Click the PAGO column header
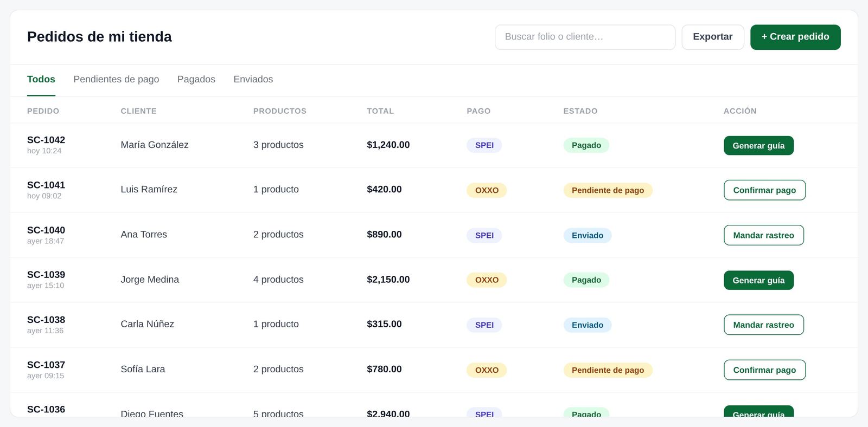 [478, 111]
